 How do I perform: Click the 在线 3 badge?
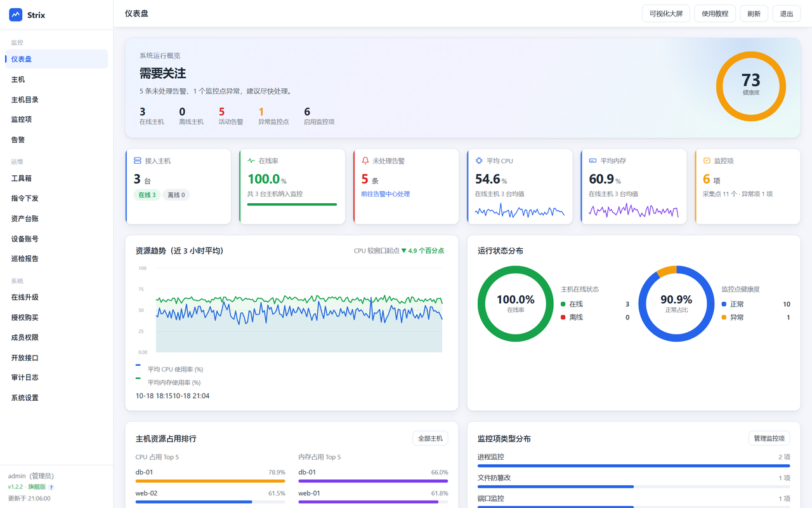147,195
